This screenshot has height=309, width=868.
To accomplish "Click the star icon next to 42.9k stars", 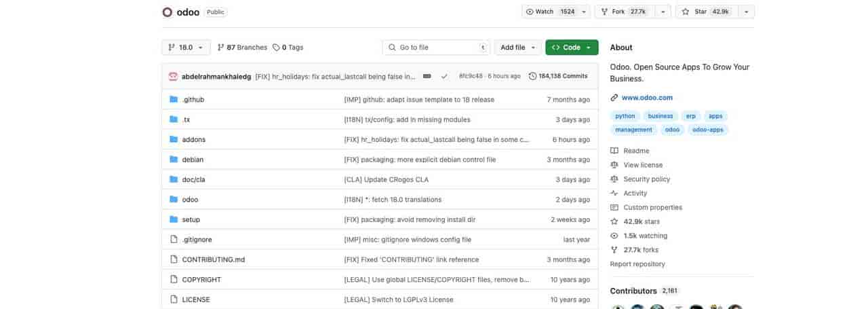I will tap(614, 221).
